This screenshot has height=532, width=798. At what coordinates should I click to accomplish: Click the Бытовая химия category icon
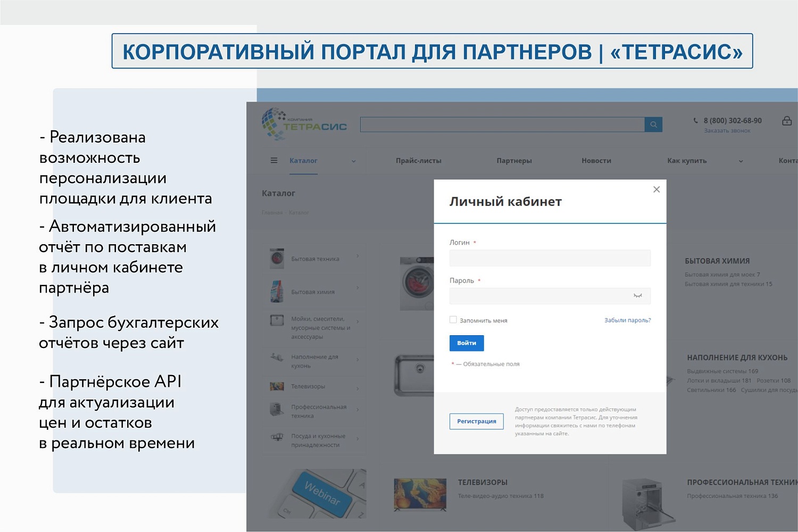277,292
